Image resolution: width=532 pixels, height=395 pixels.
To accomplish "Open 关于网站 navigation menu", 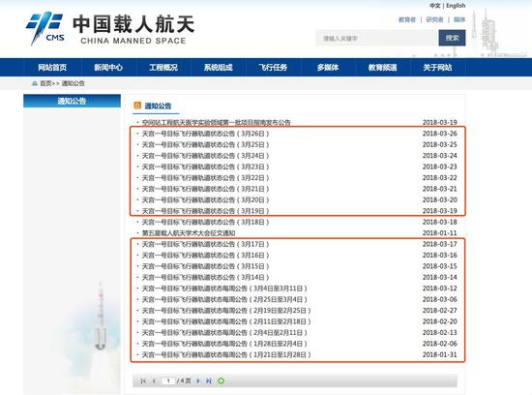I will pos(437,67).
